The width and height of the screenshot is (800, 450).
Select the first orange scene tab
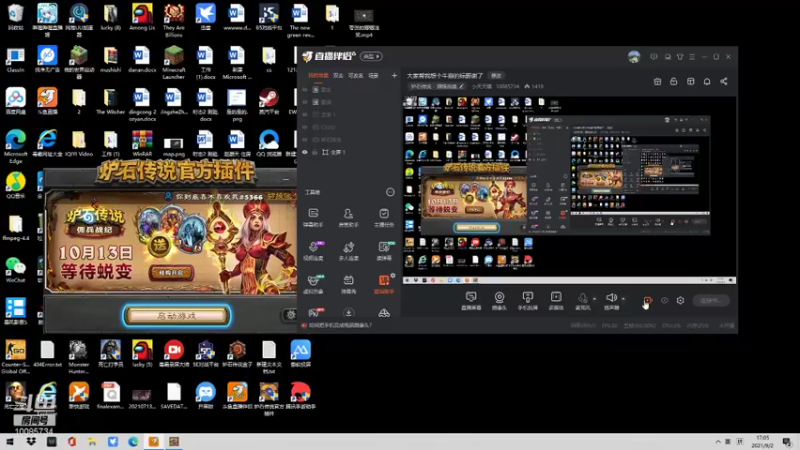[318, 76]
